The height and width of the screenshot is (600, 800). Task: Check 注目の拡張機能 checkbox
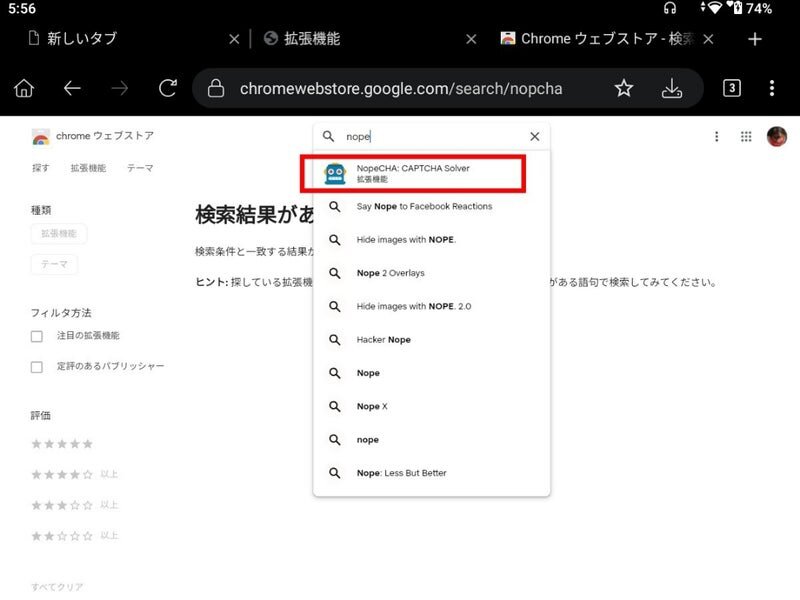[x=37, y=336]
